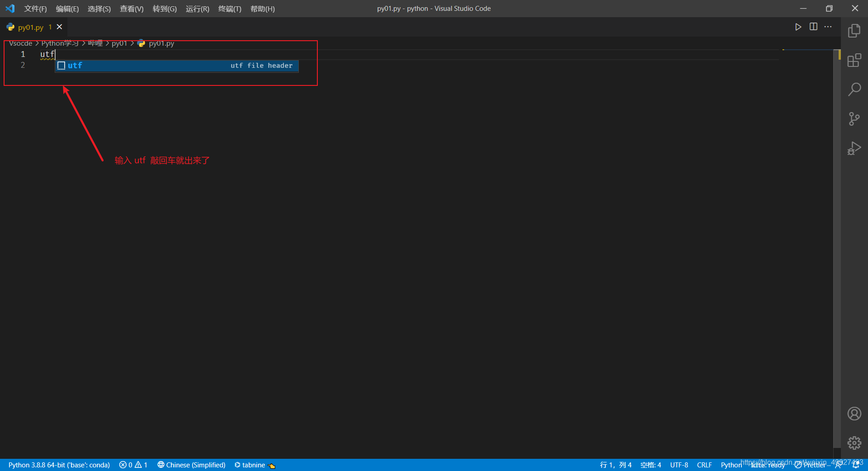Viewport: 868px width, 471px height.
Task: Split the editor to the right
Action: click(813, 27)
